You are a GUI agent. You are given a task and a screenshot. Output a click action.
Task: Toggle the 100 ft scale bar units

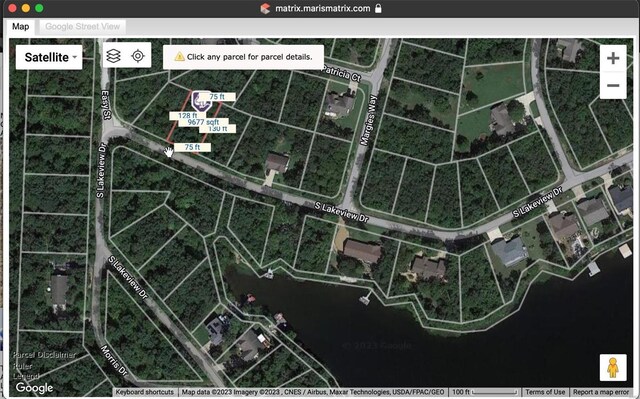[x=485, y=392]
